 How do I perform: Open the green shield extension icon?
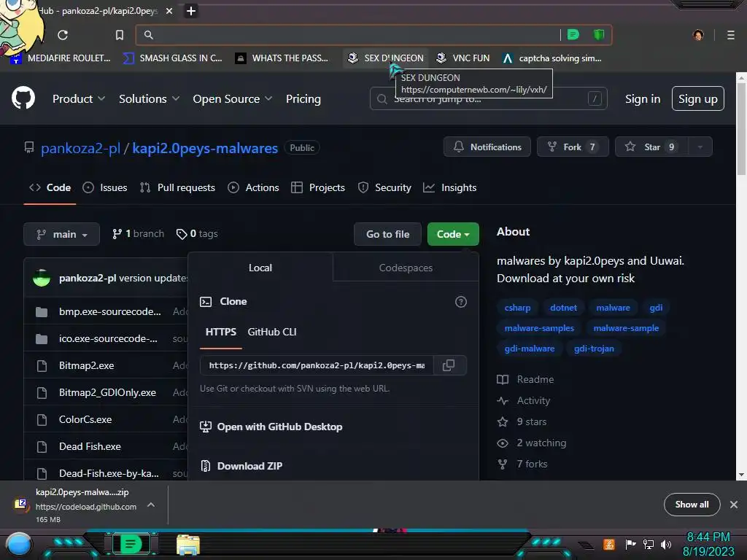[x=598, y=34]
